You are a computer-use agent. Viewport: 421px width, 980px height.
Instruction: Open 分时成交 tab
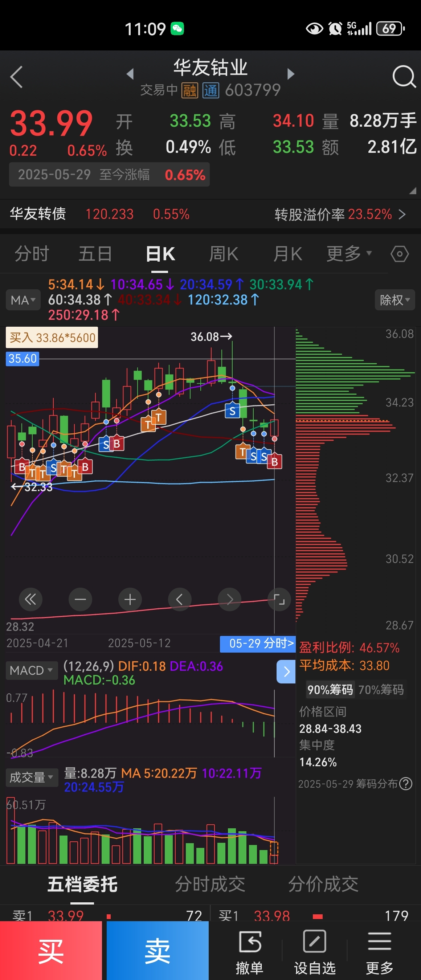[210, 884]
